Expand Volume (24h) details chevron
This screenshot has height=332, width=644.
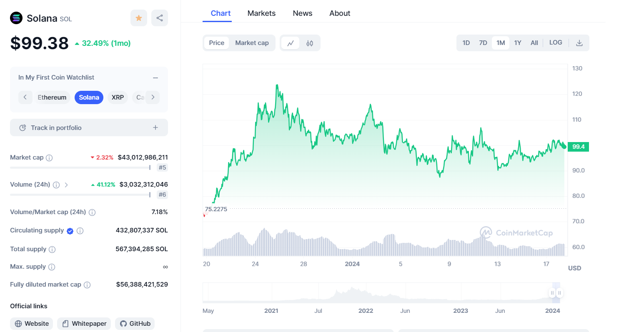[x=66, y=185]
